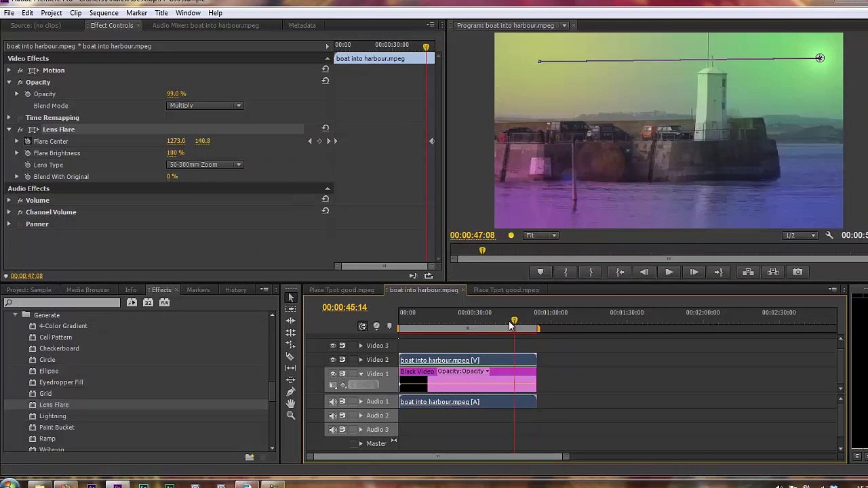Click the Program monitor playhead marker

pyautogui.click(x=482, y=251)
